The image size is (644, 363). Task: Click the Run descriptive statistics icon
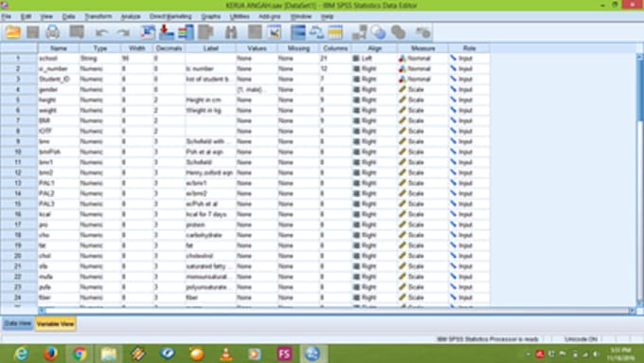pyautogui.click(x=206, y=32)
